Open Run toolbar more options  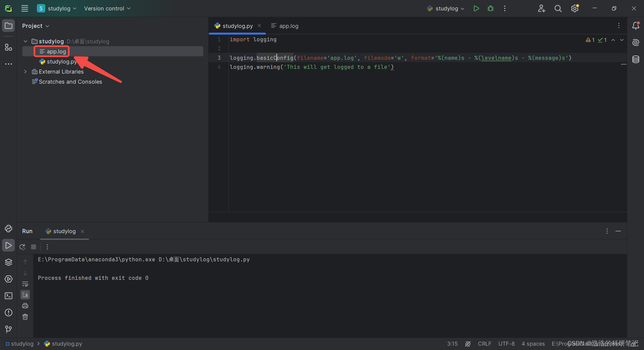coord(47,247)
